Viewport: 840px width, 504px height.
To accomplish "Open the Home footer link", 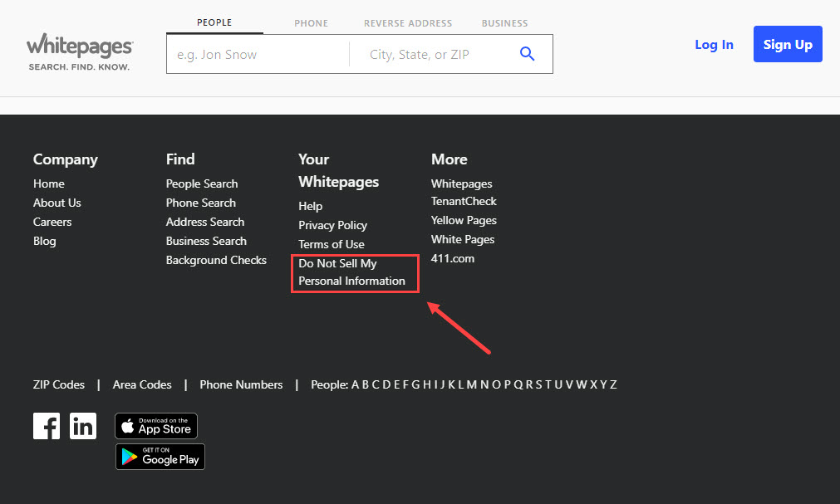I will pyautogui.click(x=49, y=183).
